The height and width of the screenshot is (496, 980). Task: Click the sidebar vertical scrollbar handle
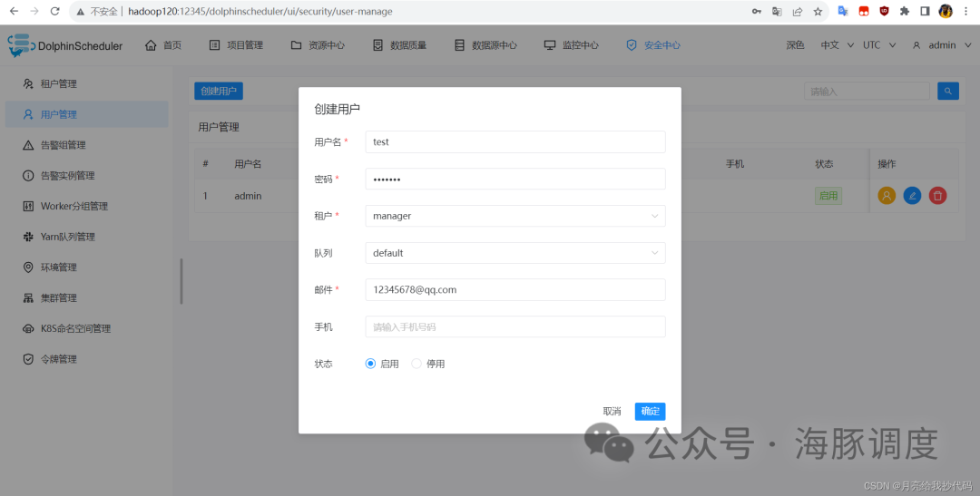point(181,282)
